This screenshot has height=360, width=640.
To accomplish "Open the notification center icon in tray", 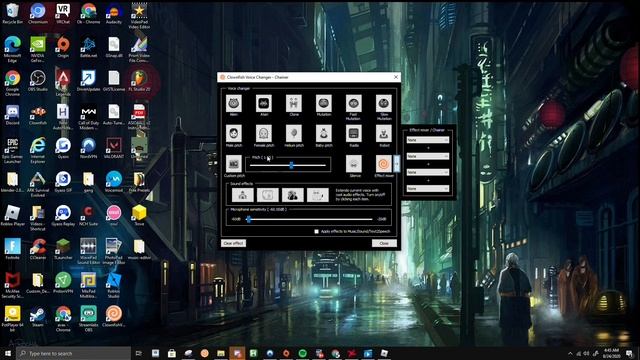I will click(x=629, y=353).
